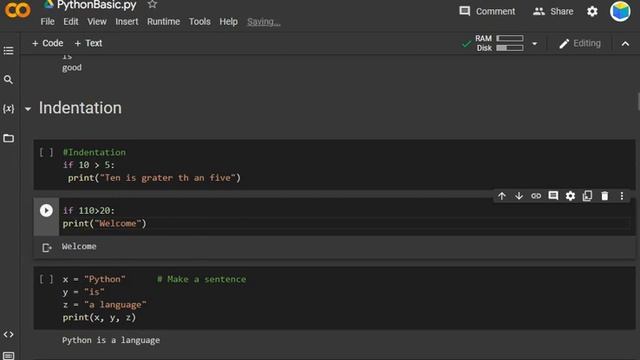Move the selected cell up
This screenshot has width=640, height=360.
point(502,196)
